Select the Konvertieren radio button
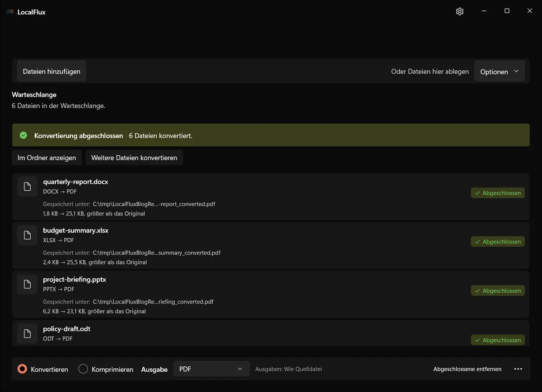Viewport: 542px width, 392px height. click(x=22, y=369)
